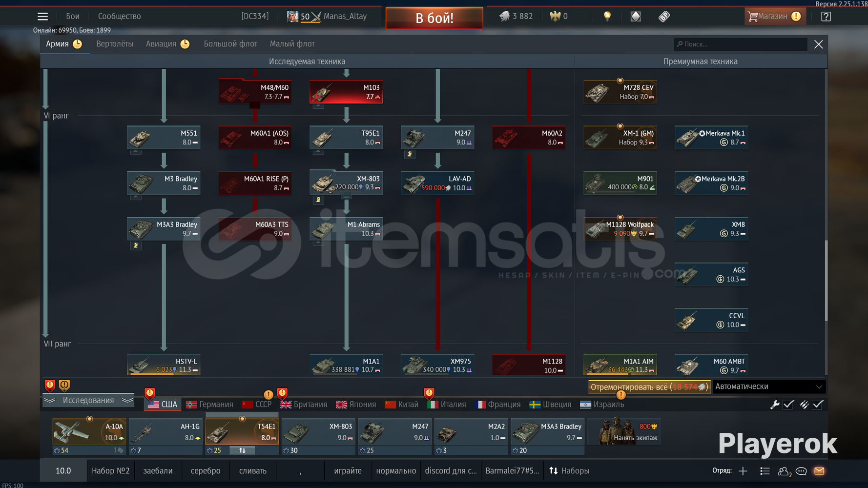
Task: Select the HSTV-L vehicle card
Action: pos(164,366)
